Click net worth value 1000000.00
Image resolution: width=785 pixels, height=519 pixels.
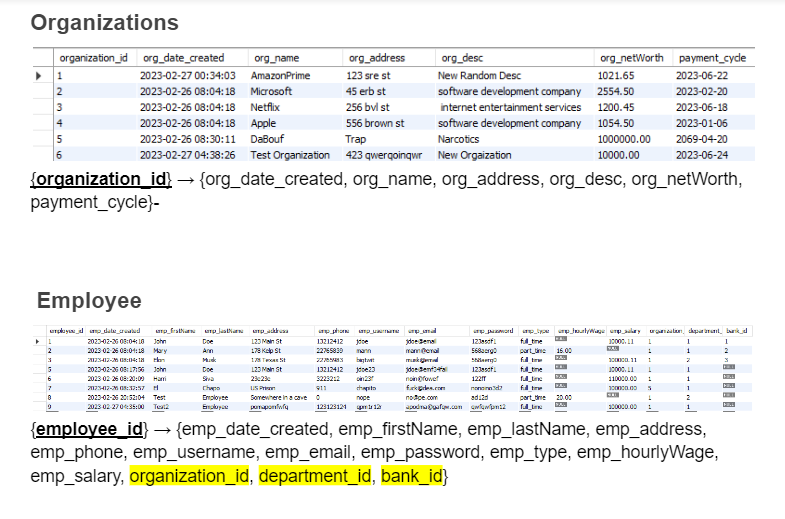624,139
